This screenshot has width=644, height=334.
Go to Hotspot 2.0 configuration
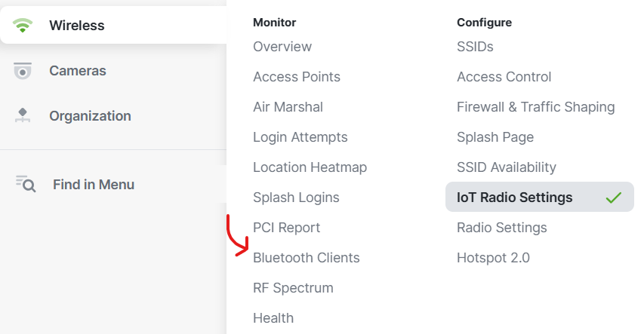click(x=493, y=258)
